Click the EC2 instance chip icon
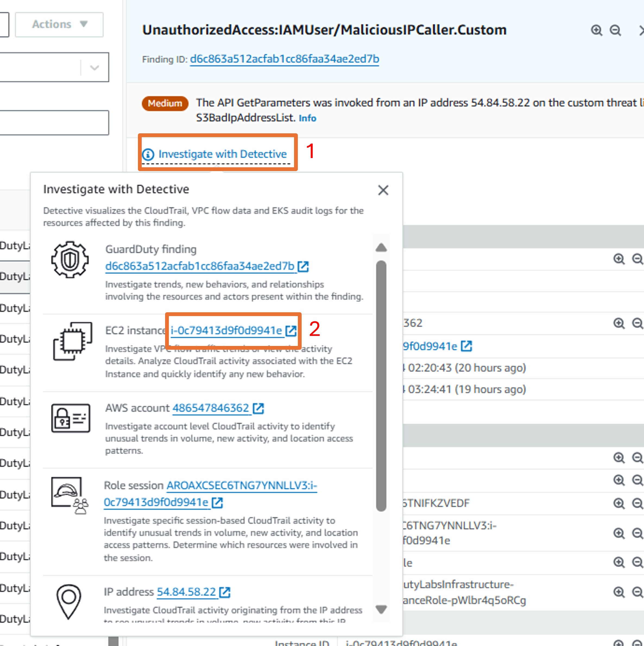Image resolution: width=644 pixels, height=646 pixels. (x=72, y=341)
